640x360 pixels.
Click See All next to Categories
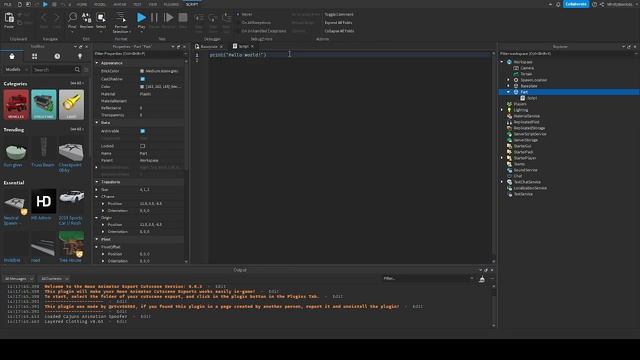[76, 83]
